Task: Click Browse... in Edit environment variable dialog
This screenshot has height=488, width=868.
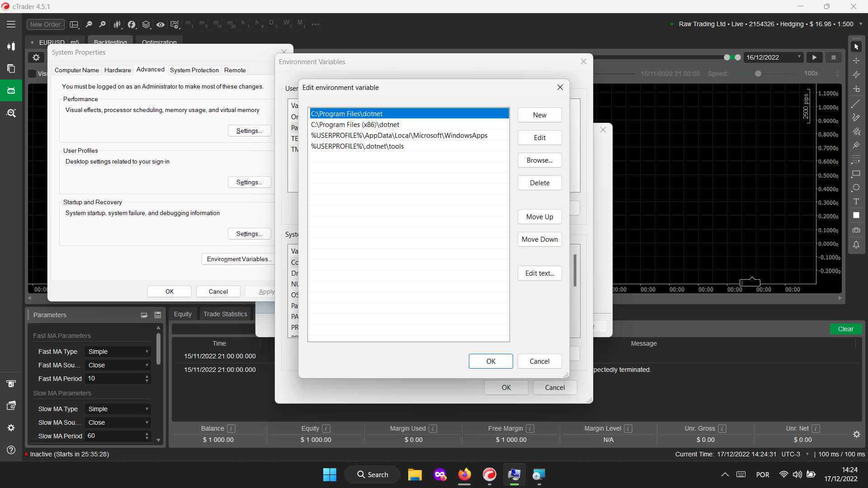Action: coord(540,160)
